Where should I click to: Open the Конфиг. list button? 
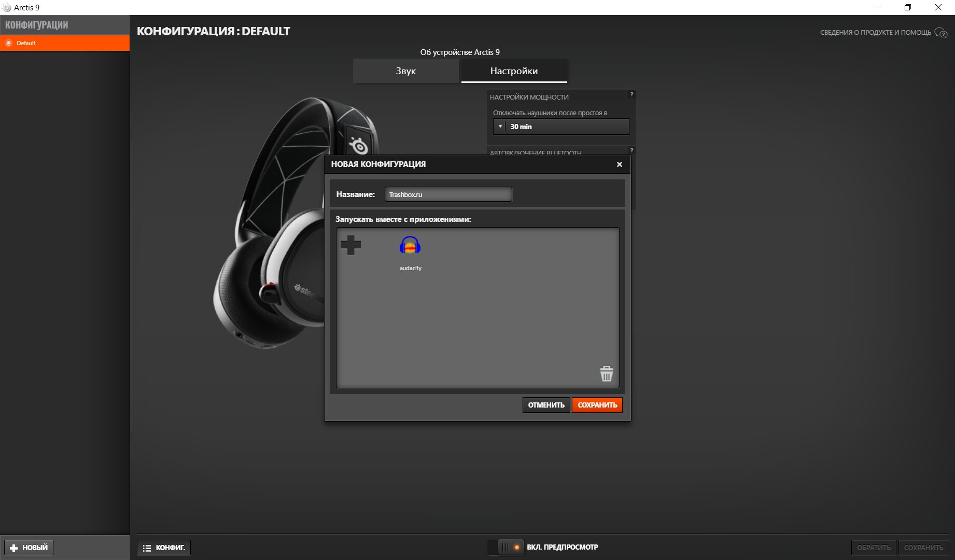tap(164, 548)
